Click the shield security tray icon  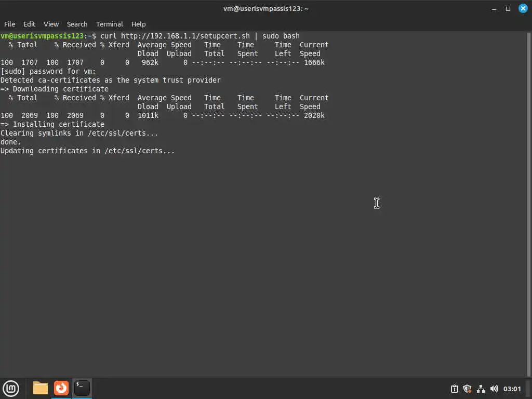(467, 389)
